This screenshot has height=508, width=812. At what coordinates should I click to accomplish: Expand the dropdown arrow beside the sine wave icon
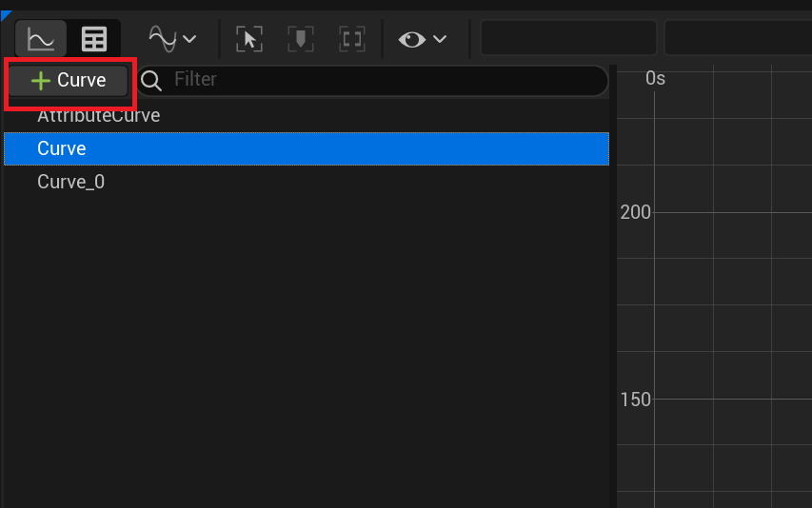click(189, 39)
